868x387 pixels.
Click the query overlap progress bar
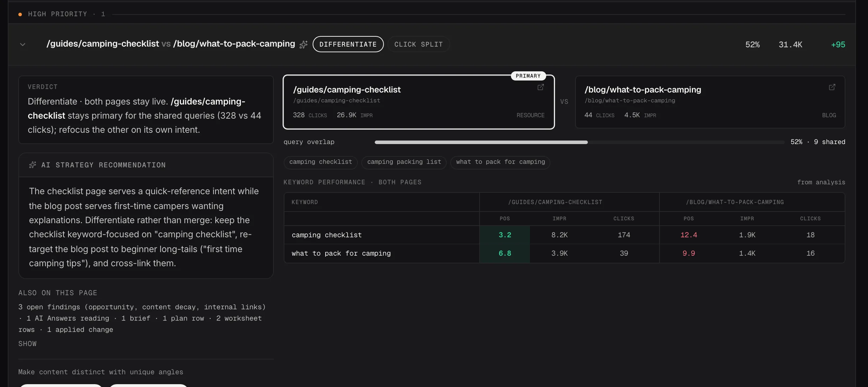pyautogui.click(x=579, y=142)
